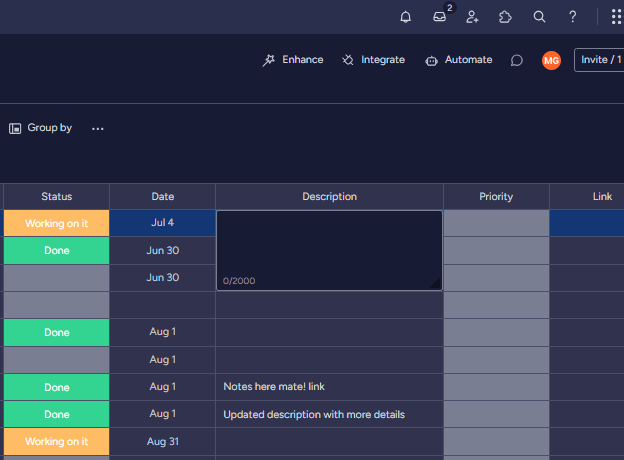Viewport: 624px width, 460px height.
Task: Open the products grid switcher
Action: [x=616, y=17]
